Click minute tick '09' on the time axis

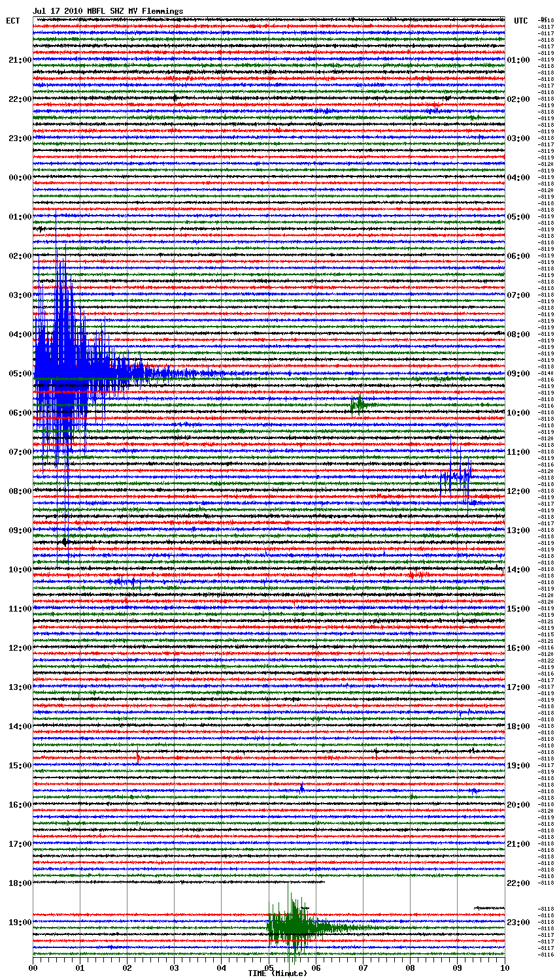tap(458, 968)
